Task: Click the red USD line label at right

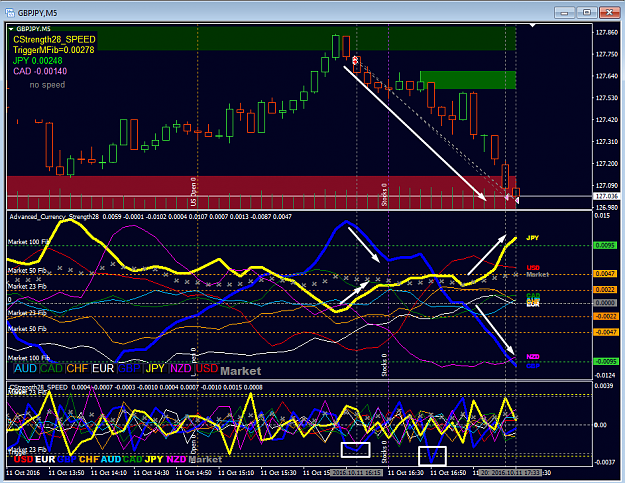Action: coord(533,268)
